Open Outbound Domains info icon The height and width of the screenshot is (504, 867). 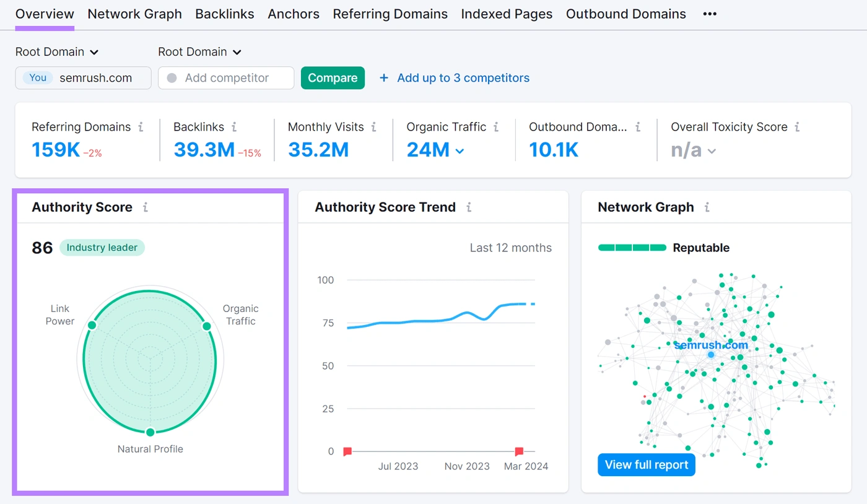pyautogui.click(x=638, y=127)
